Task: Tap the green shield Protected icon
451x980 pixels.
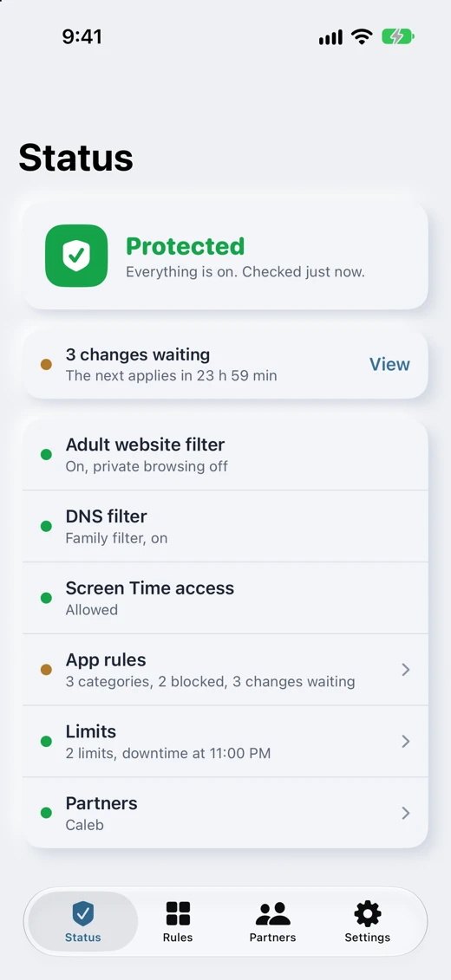Action: (x=76, y=256)
